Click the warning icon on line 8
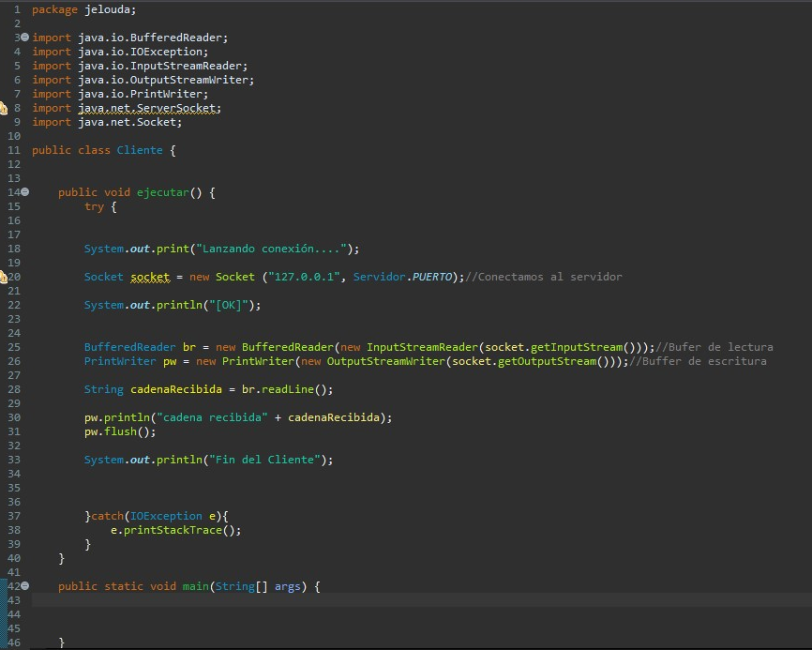 [4, 109]
